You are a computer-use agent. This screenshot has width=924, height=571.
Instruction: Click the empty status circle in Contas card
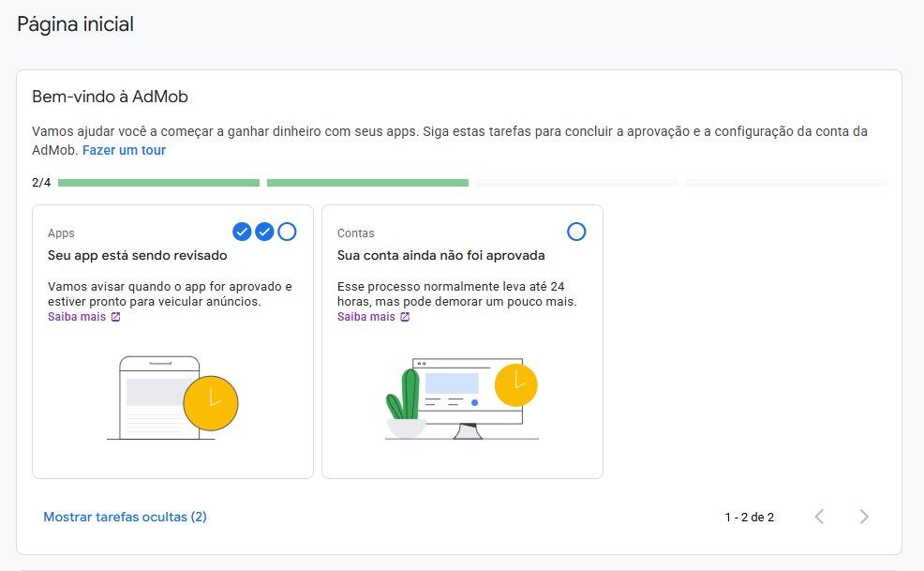[576, 232]
